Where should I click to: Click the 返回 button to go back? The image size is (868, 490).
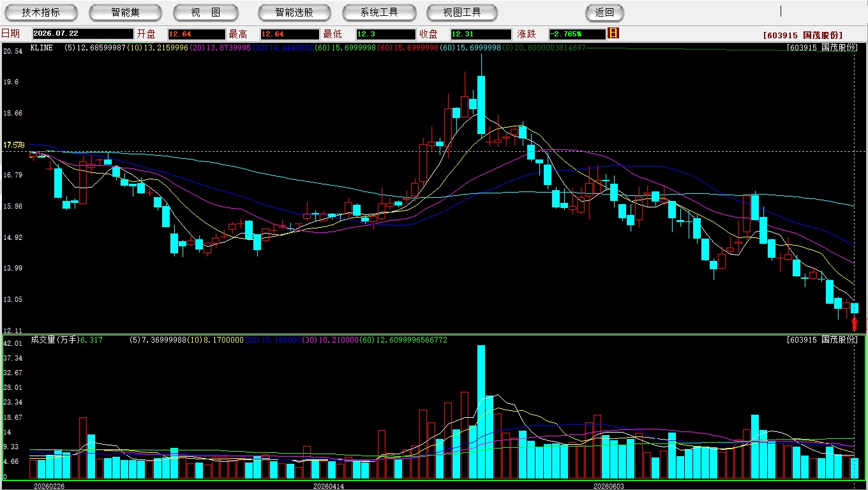604,12
